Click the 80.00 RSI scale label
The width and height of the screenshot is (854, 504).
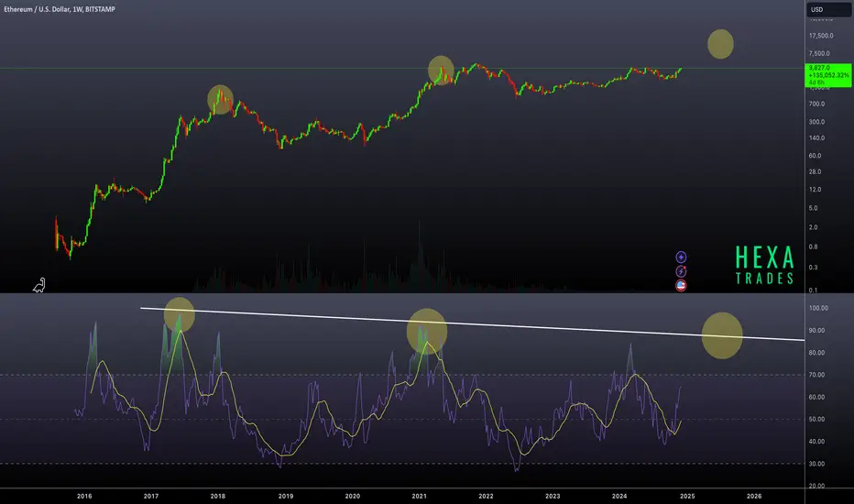point(816,353)
